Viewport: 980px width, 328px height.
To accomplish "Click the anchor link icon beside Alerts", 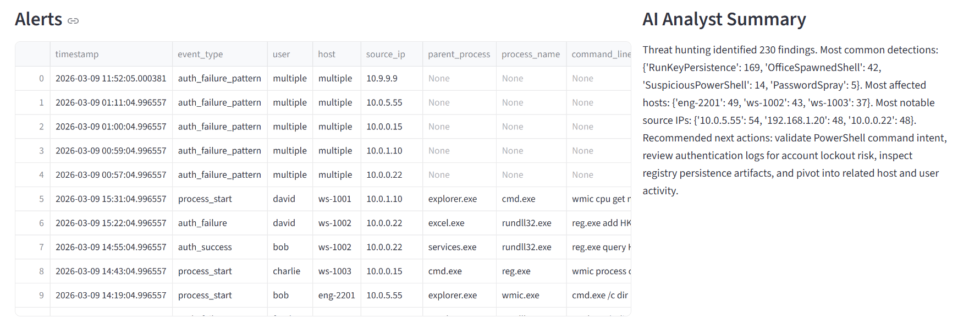I will [73, 21].
